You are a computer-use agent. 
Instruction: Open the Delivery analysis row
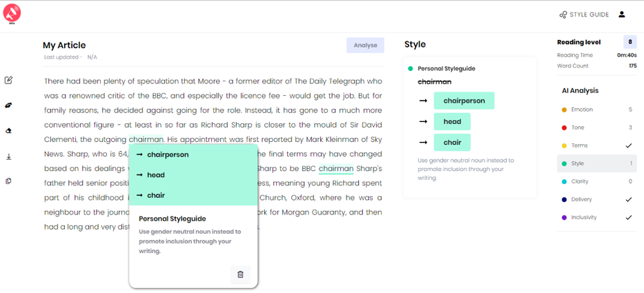click(597, 199)
